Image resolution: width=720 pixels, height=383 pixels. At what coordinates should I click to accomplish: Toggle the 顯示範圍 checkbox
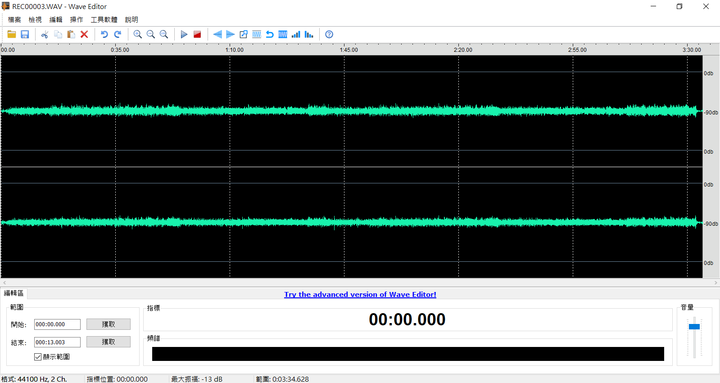coord(38,357)
